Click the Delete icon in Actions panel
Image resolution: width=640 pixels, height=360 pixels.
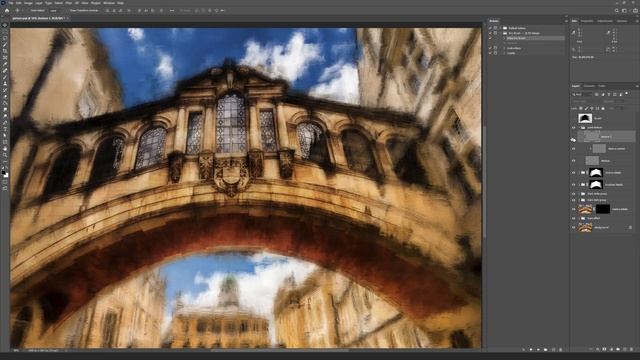coord(561,350)
